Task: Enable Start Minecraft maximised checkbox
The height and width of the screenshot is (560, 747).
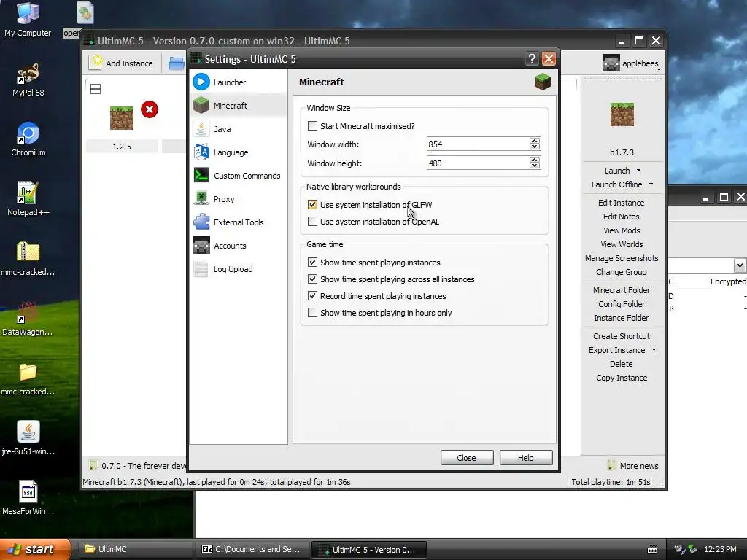Action: [x=312, y=126]
